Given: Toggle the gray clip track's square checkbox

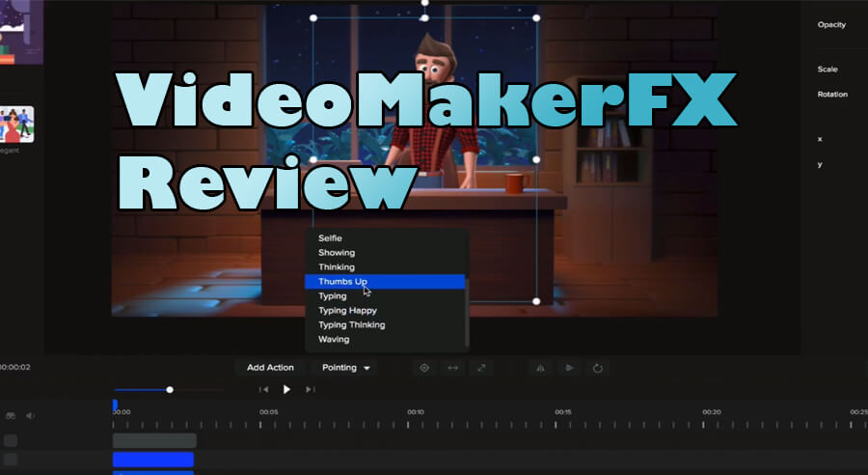Looking at the screenshot, I should [11, 440].
